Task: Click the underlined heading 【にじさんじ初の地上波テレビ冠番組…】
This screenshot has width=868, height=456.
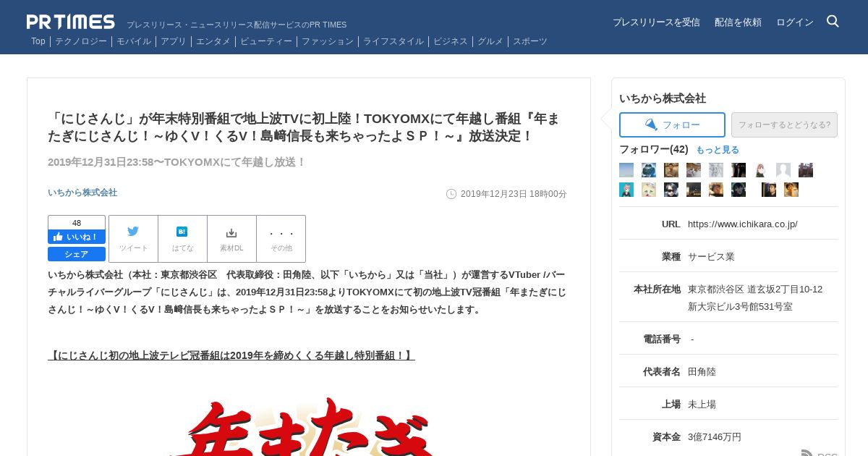Action: click(x=231, y=355)
